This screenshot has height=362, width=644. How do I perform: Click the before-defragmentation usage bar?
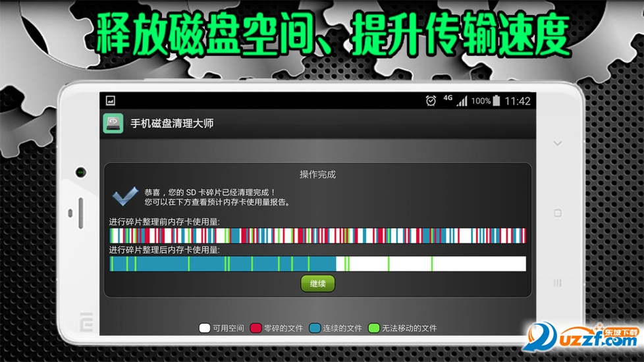[317, 236]
